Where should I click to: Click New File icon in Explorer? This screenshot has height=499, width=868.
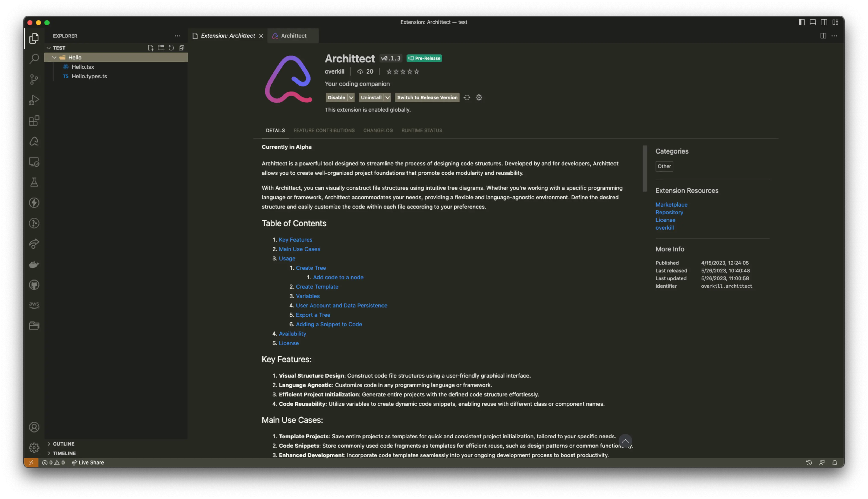[151, 48]
